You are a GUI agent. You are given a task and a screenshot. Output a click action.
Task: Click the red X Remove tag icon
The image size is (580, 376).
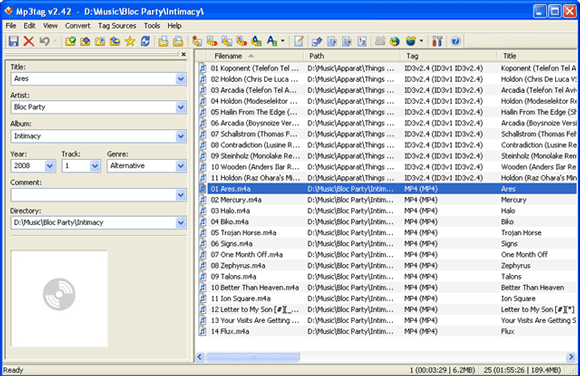(28, 41)
